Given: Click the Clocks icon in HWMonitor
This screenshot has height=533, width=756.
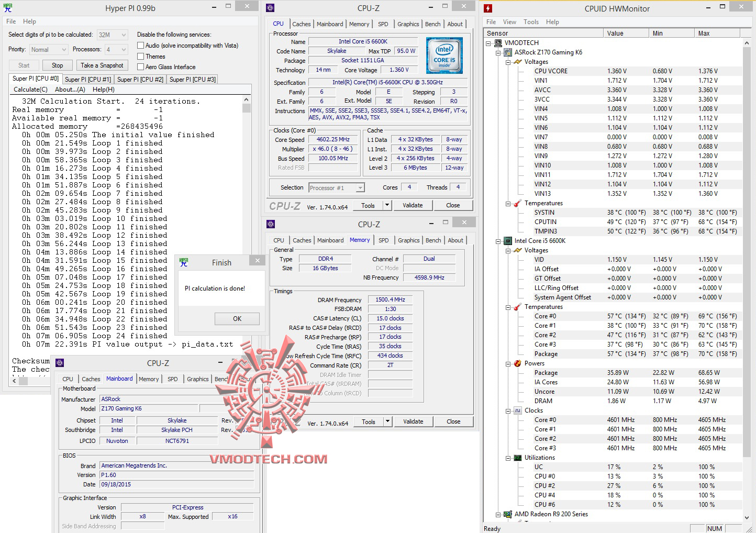Looking at the screenshot, I should point(518,410).
